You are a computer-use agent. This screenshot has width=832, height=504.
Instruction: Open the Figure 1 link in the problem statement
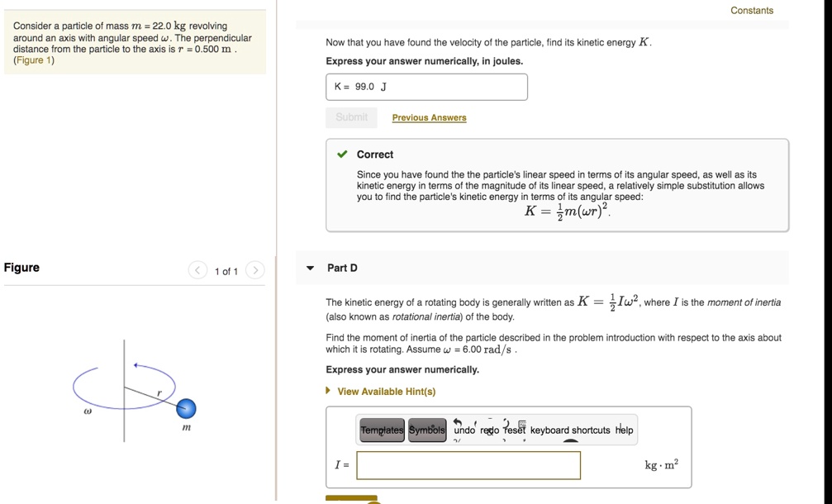(33, 59)
